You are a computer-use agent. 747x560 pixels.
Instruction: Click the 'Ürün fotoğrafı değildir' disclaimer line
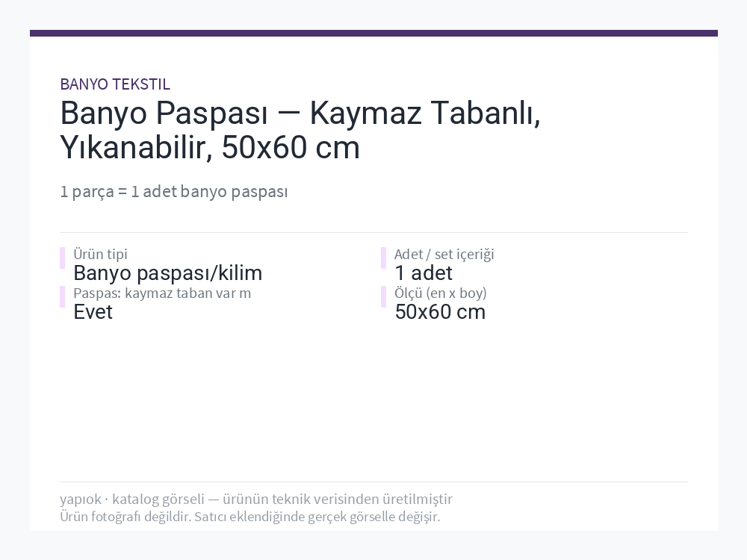(249, 517)
